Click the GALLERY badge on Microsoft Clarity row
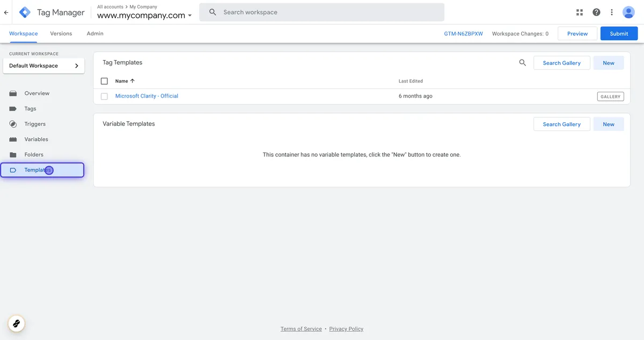 click(x=610, y=97)
